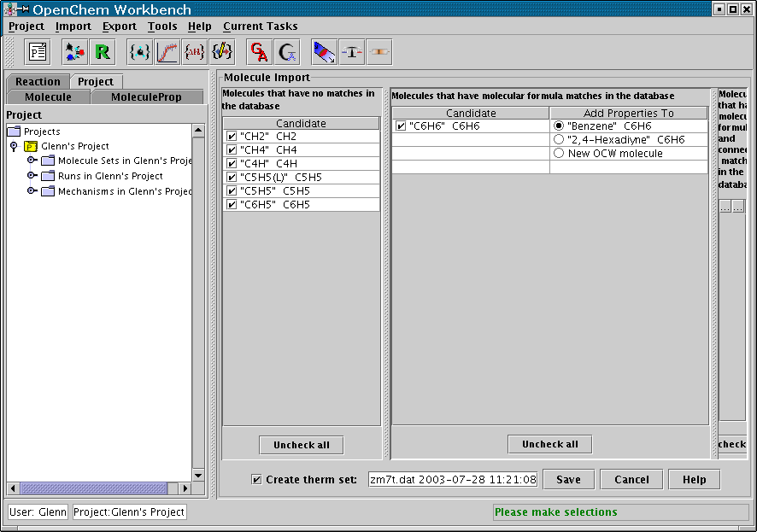The height and width of the screenshot is (532, 757).
Task: Switch to the MoleculeProp tab
Action: click(x=146, y=97)
